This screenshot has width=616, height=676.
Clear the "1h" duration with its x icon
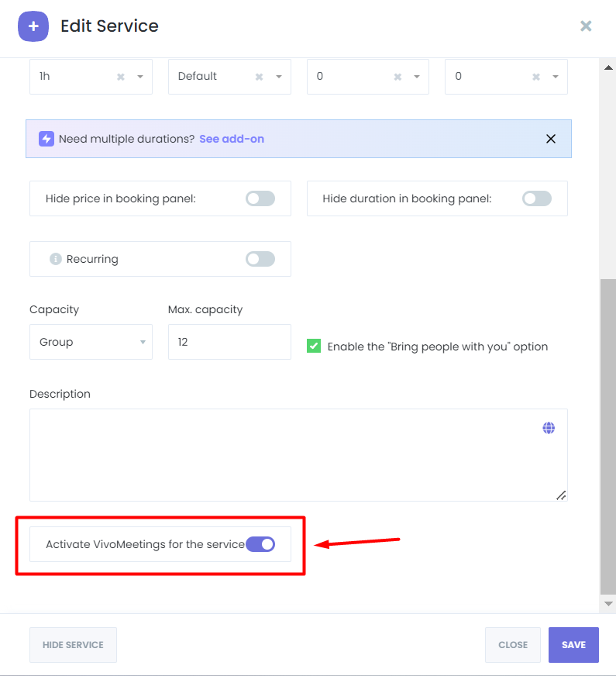120,77
